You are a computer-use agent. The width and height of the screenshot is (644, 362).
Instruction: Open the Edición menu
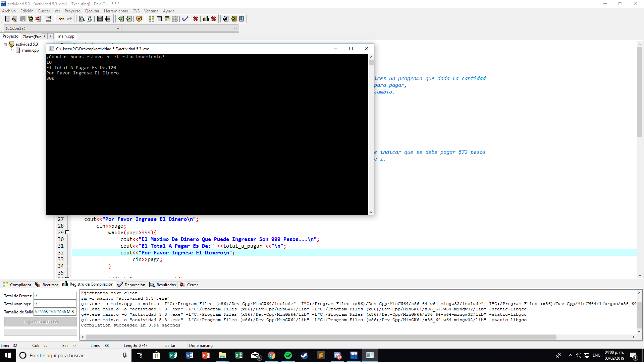(x=27, y=11)
